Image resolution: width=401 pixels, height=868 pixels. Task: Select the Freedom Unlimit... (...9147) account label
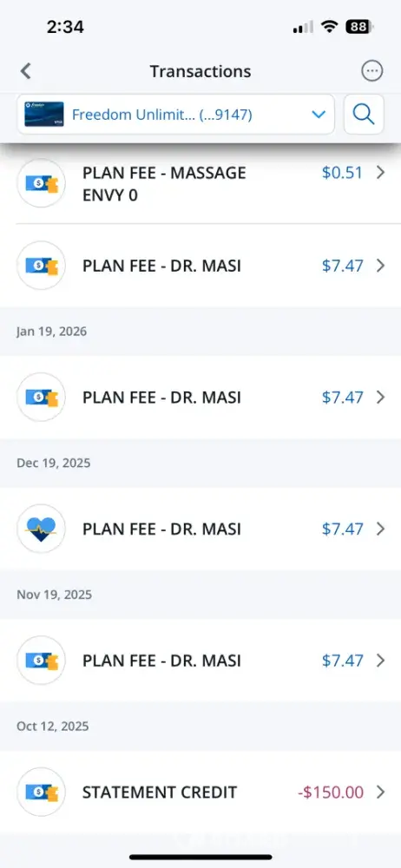click(162, 115)
